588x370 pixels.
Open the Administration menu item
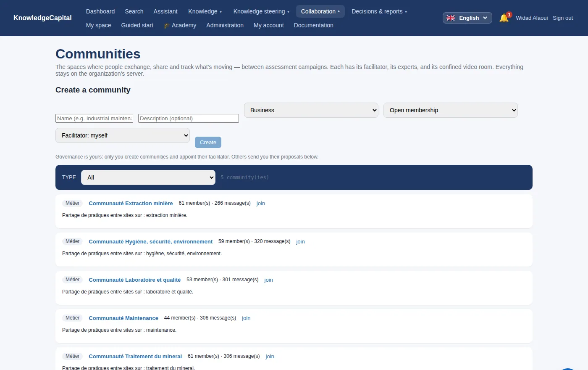point(225,25)
